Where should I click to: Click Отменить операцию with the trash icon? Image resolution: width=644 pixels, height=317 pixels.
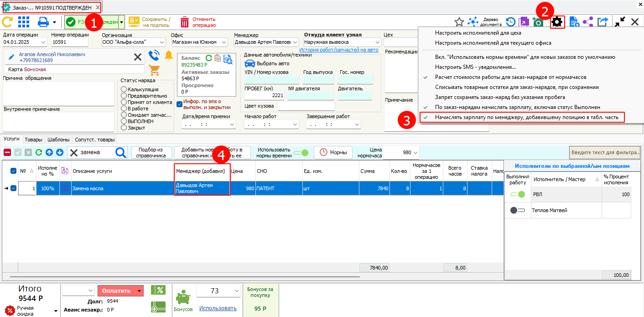pos(198,22)
